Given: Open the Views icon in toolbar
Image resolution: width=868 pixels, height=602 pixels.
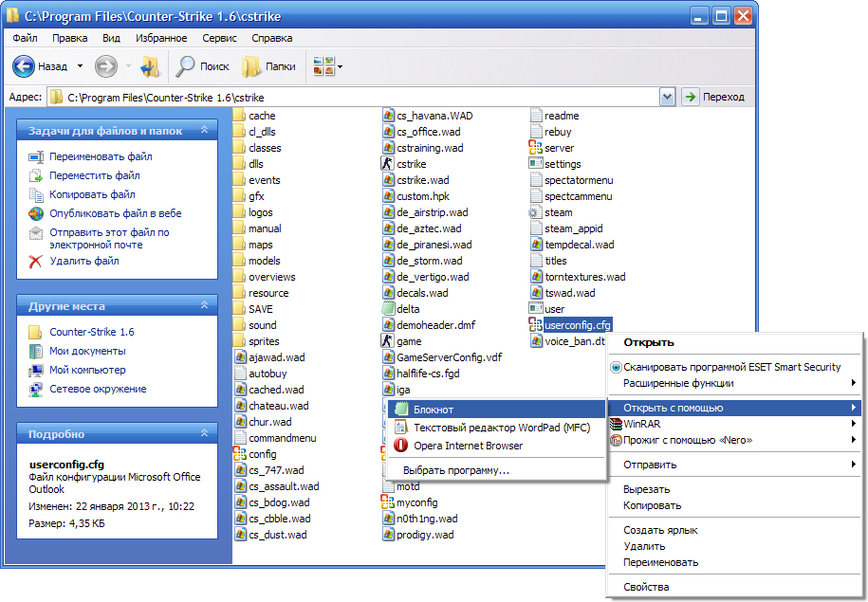Looking at the screenshot, I should coord(323,66).
